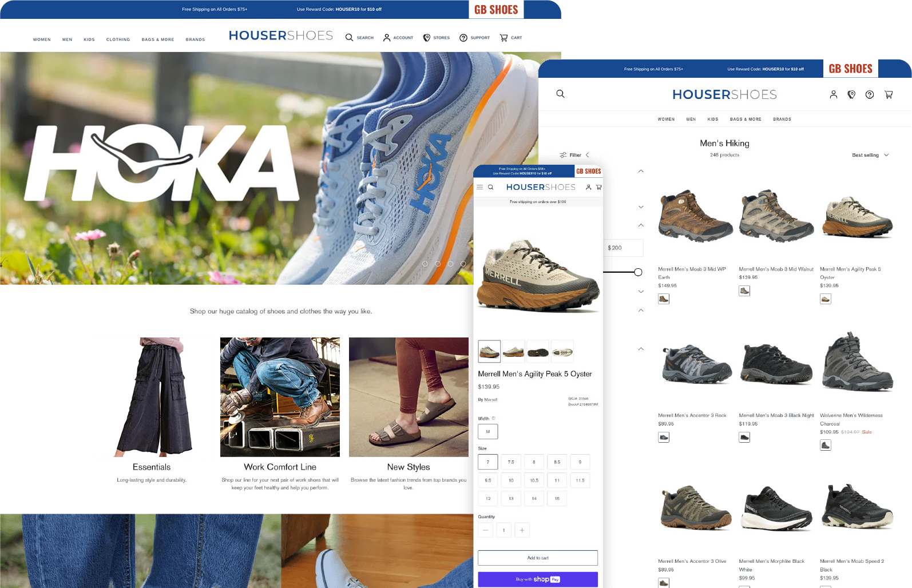Follow the Merrell brand link
Viewport: 912px width, 588px height.
[491, 400]
